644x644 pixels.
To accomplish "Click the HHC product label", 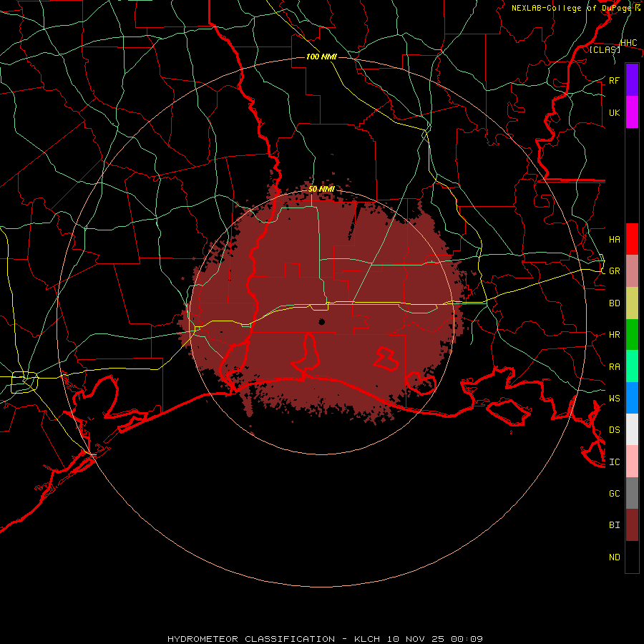I will click(x=629, y=43).
